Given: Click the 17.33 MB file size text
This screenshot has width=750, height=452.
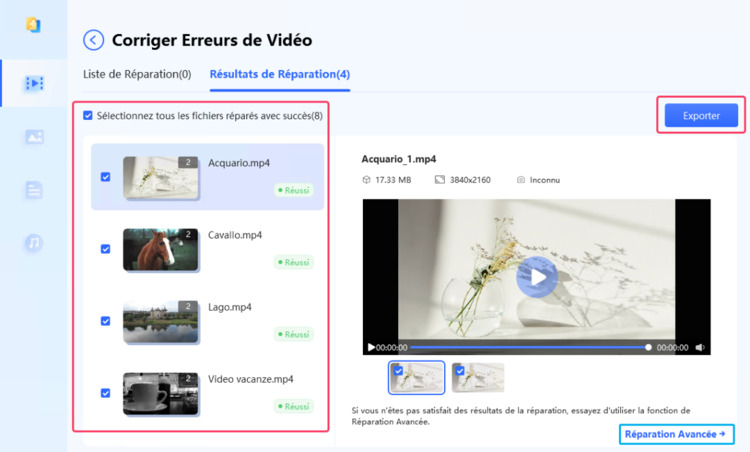Looking at the screenshot, I should [x=393, y=180].
